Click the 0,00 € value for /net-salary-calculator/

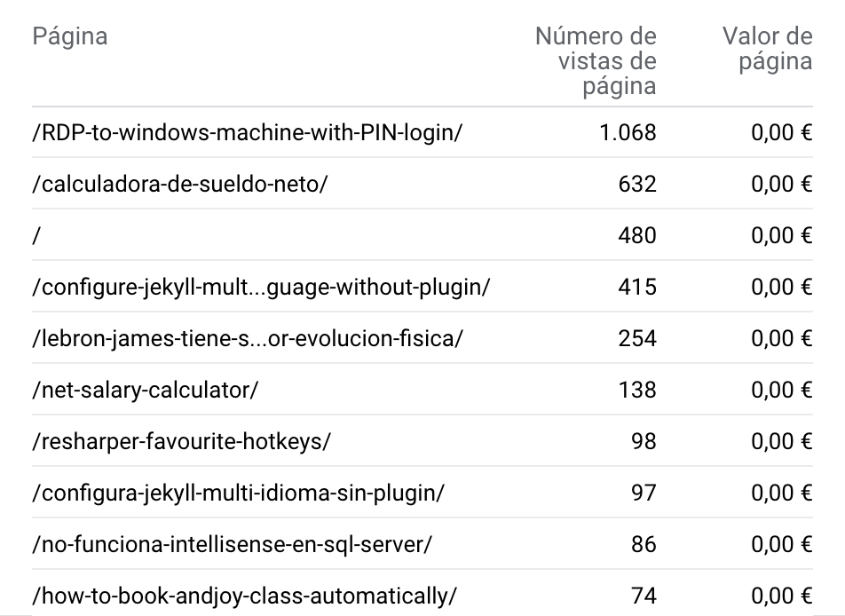(781, 391)
